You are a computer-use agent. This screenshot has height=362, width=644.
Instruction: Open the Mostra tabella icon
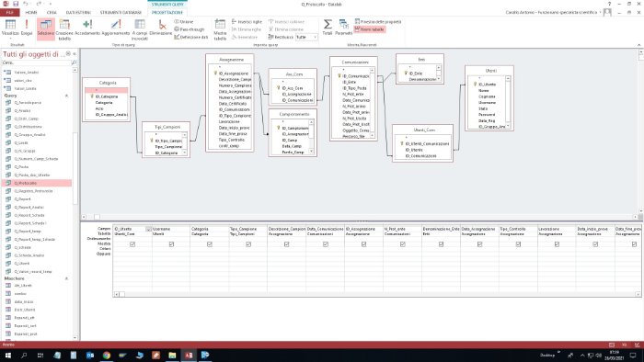click(x=220, y=29)
